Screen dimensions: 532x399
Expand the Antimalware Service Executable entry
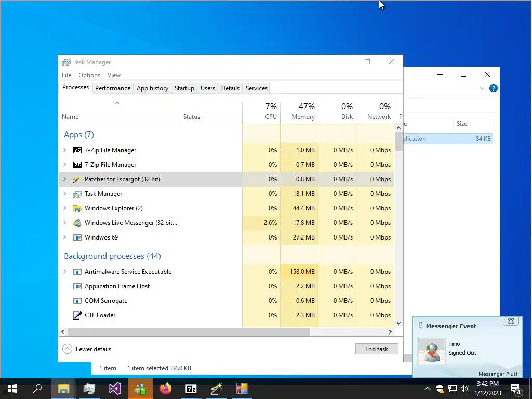tap(65, 272)
